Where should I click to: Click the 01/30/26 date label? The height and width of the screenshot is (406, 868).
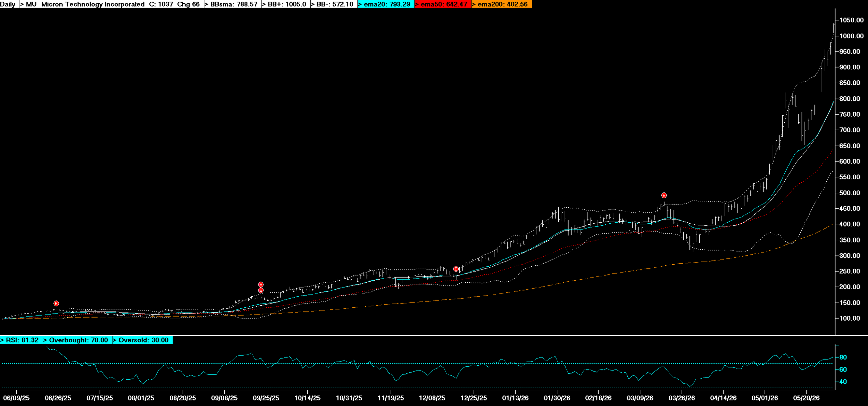(x=557, y=398)
